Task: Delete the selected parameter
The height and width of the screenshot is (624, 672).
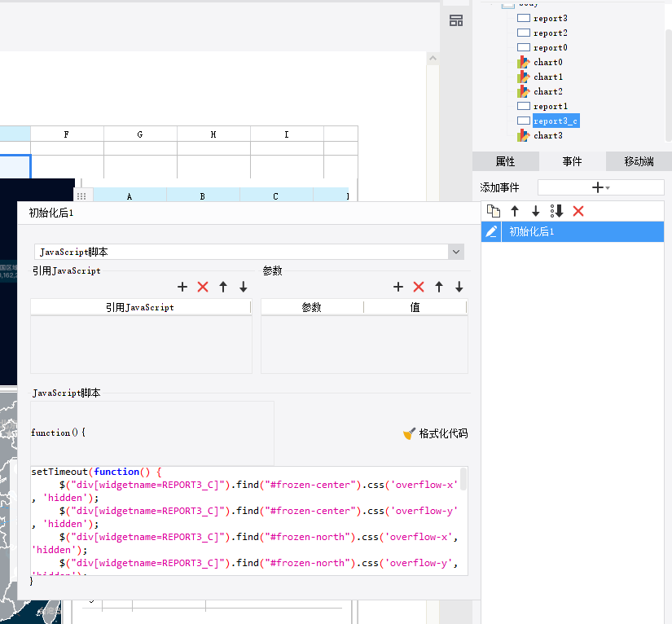Action: [x=419, y=287]
